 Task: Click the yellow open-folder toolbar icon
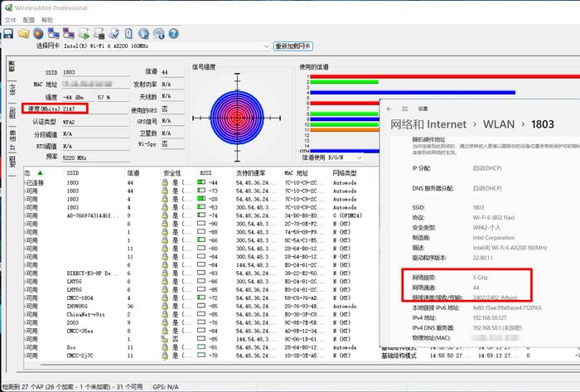[x=23, y=34]
